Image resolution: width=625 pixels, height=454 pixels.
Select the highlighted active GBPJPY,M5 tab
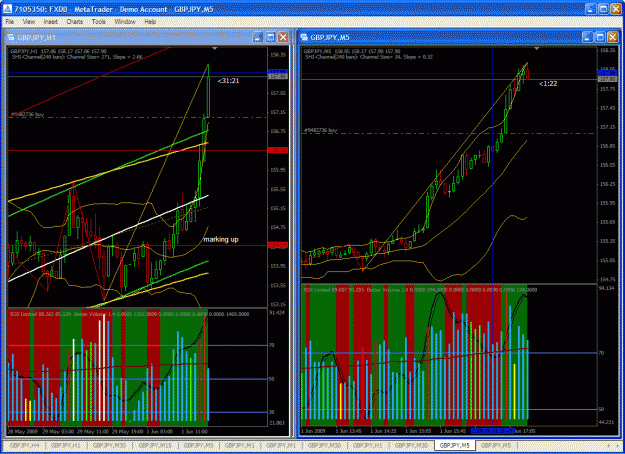[454, 445]
